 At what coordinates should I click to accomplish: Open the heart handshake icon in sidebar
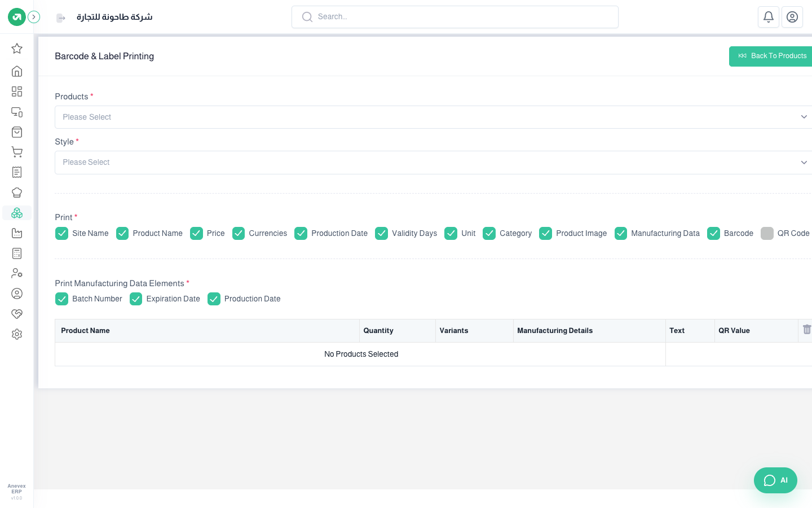click(x=17, y=314)
